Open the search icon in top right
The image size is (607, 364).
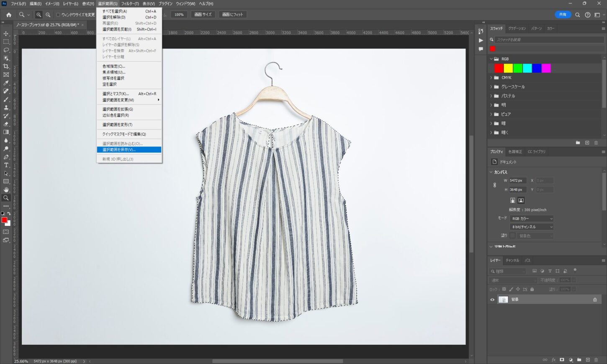pos(577,15)
